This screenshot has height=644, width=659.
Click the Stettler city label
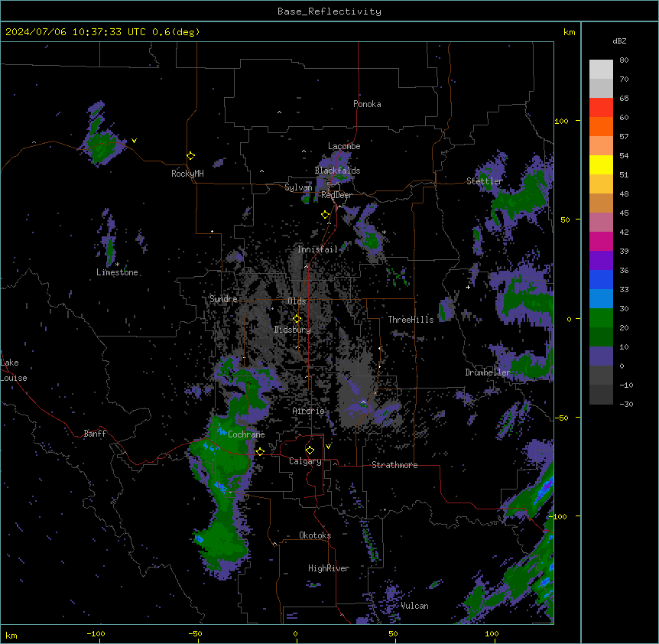[484, 181]
